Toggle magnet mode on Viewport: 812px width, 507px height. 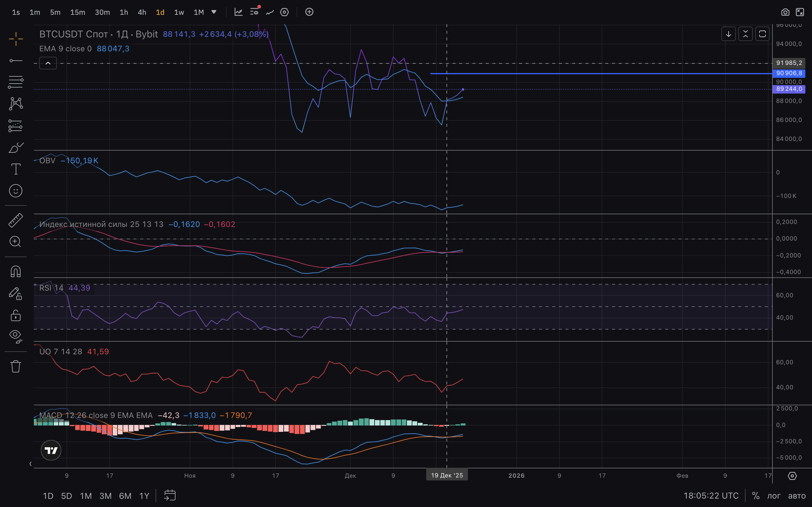(x=16, y=271)
